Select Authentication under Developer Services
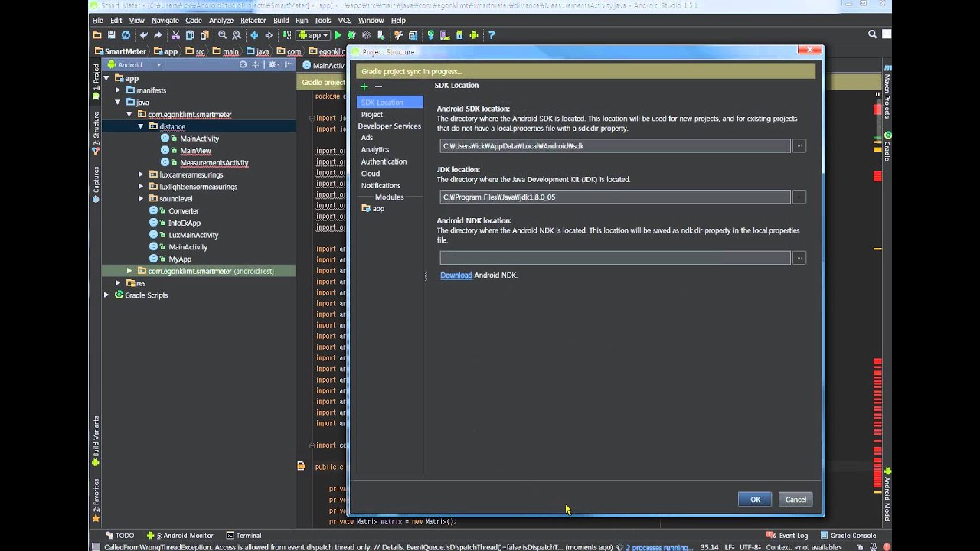This screenshot has width=980, height=551. (384, 161)
